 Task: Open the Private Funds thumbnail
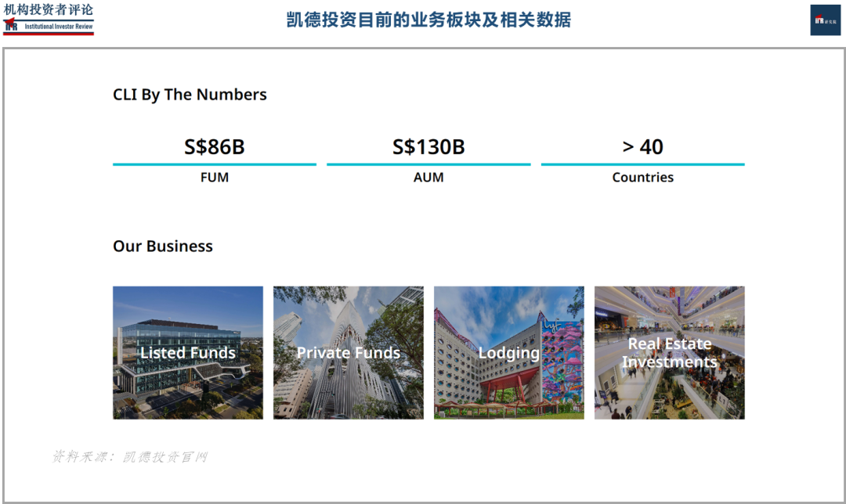(x=348, y=352)
